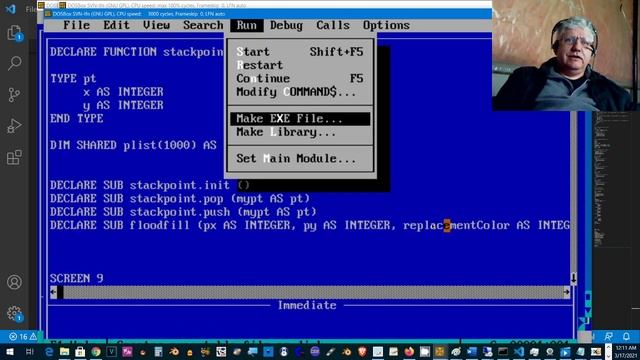Click the Immediate window title

tap(307, 305)
